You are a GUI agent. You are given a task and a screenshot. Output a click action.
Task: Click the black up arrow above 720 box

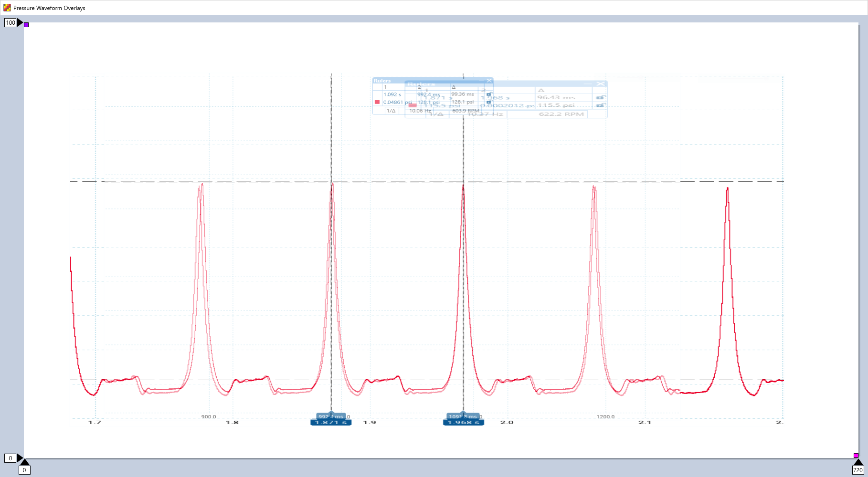click(858, 462)
